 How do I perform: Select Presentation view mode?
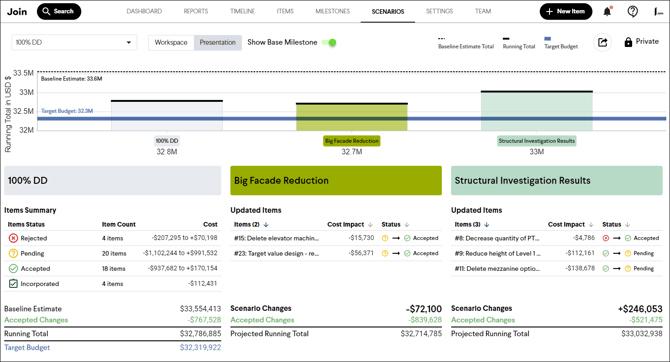[217, 42]
